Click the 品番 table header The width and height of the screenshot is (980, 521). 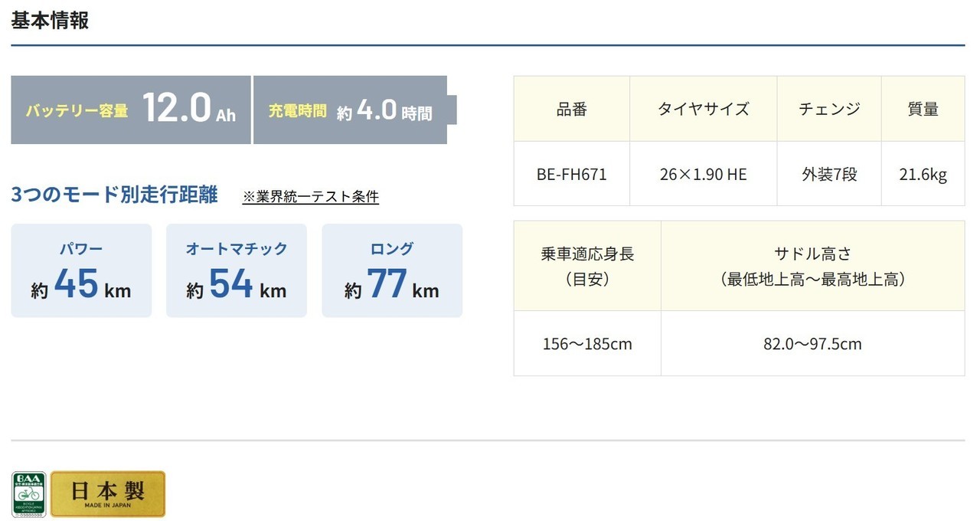point(571,109)
